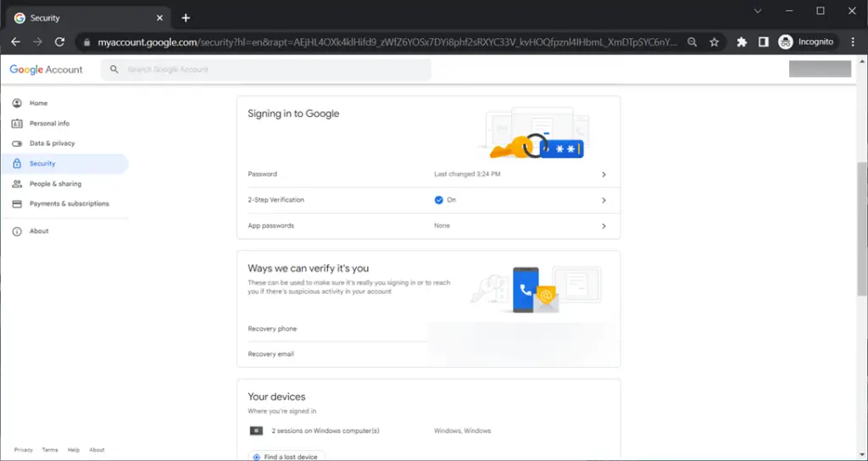
Task: Click the address bar URL
Action: [x=387, y=42]
